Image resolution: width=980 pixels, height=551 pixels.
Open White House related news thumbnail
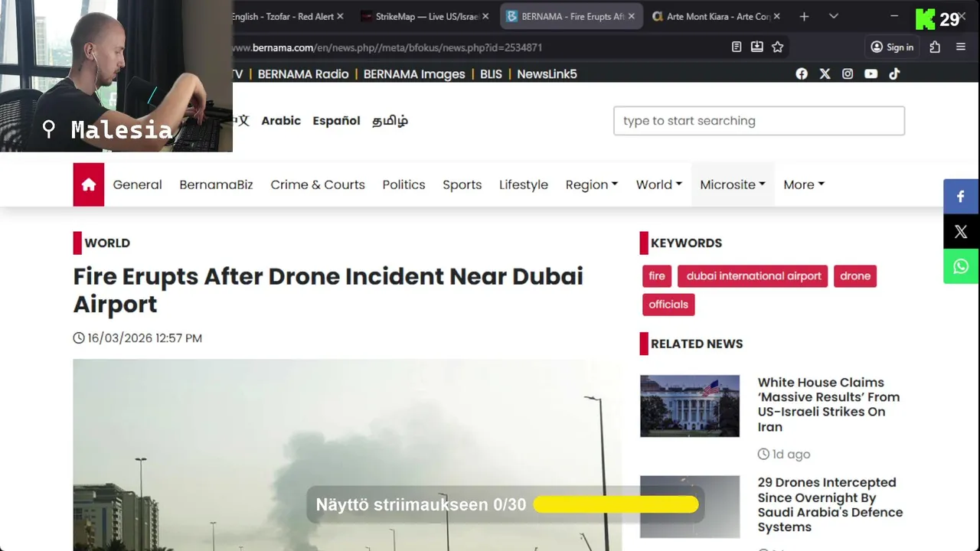click(690, 406)
